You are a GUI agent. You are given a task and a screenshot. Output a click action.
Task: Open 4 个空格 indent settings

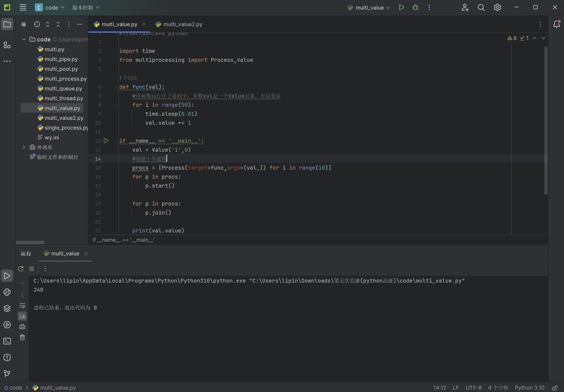tap(498, 388)
